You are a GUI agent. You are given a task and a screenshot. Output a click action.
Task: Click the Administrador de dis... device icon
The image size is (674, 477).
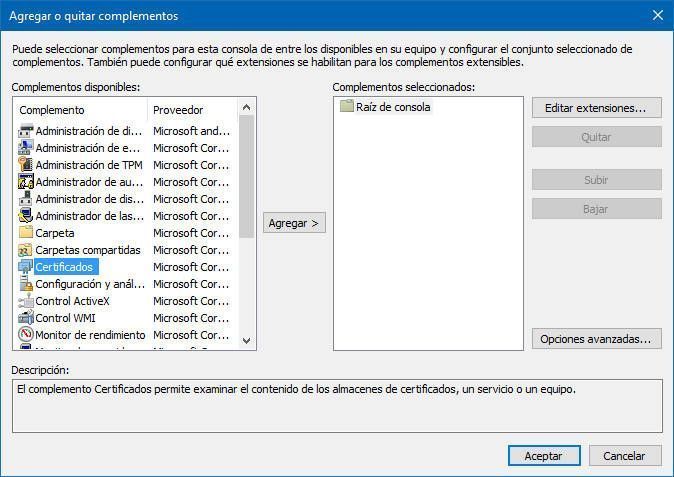click(26, 199)
